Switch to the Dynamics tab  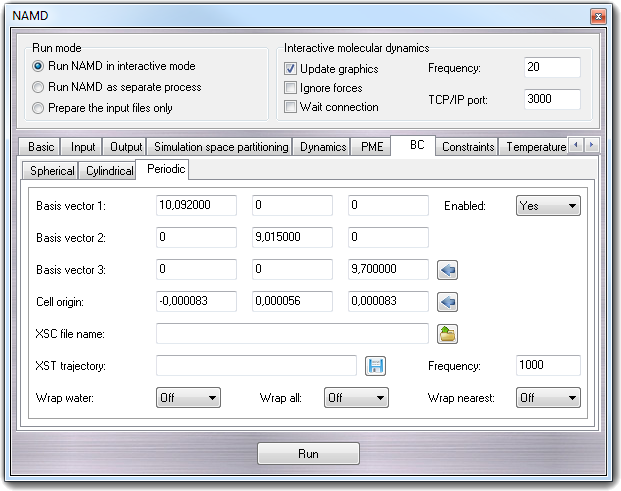point(322,147)
